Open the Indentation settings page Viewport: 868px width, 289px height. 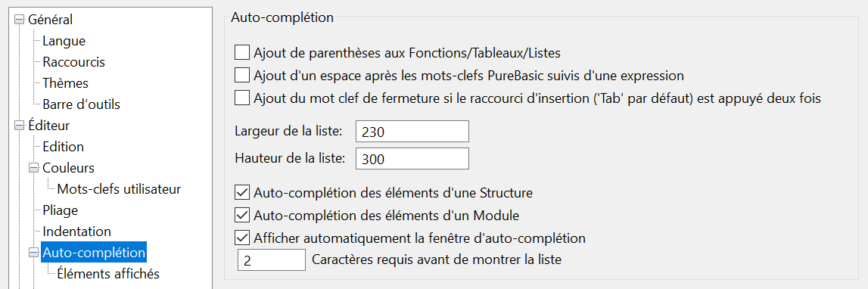[x=77, y=231]
